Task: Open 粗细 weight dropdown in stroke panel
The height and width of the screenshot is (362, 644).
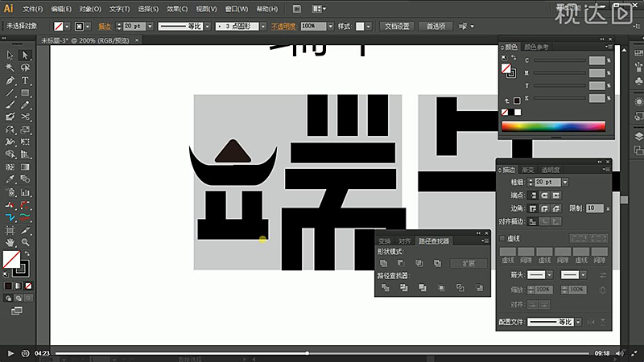Action: (x=565, y=182)
